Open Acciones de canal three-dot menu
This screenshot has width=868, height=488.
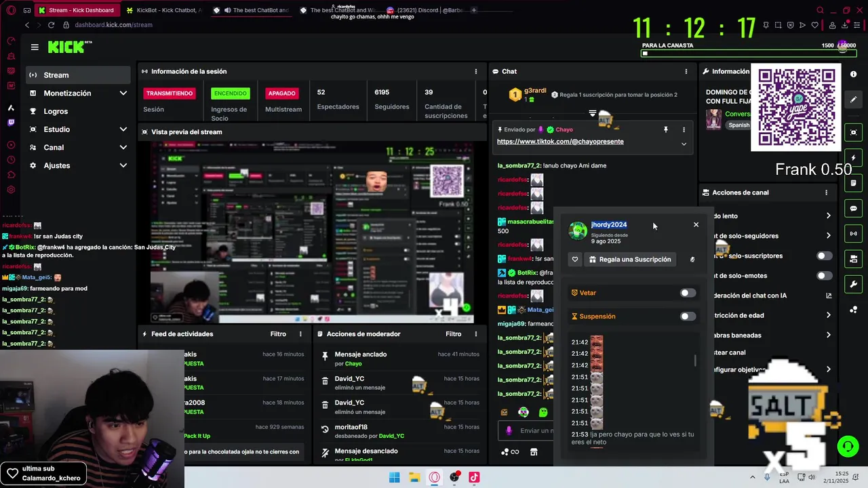[826, 192]
